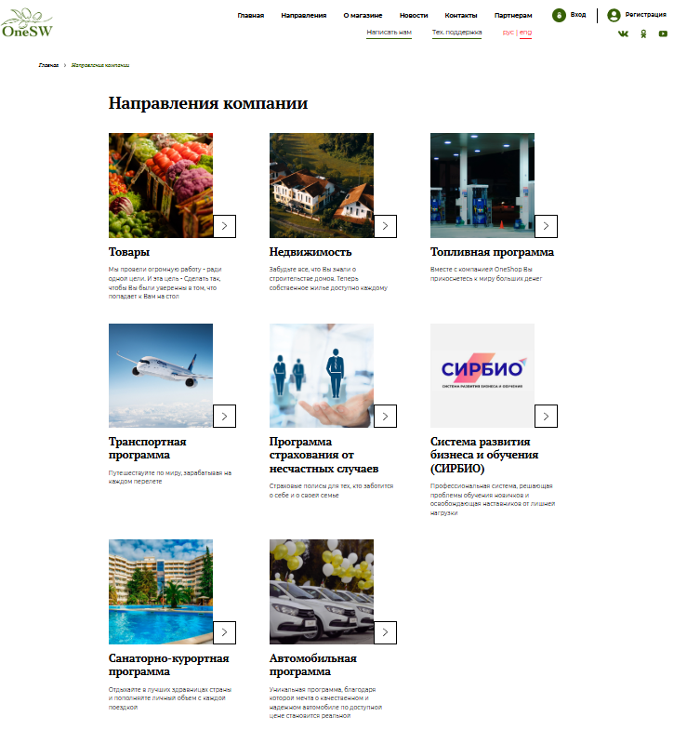Open the resort pool photo

(x=161, y=591)
